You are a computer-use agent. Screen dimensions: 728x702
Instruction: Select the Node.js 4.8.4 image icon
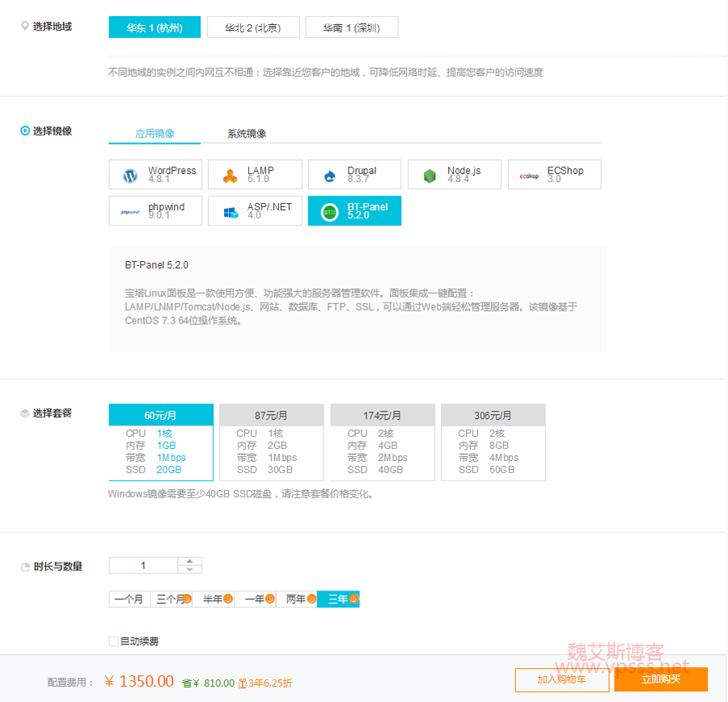430,175
